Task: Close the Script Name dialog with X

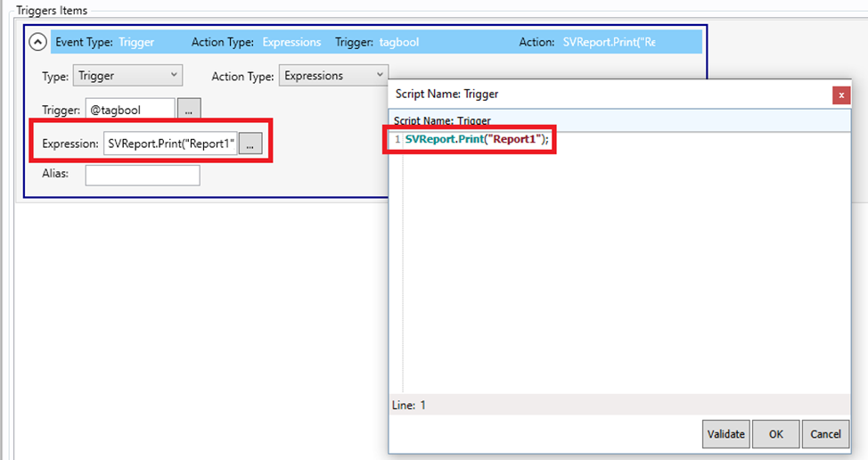Action: click(x=841, y=95)
